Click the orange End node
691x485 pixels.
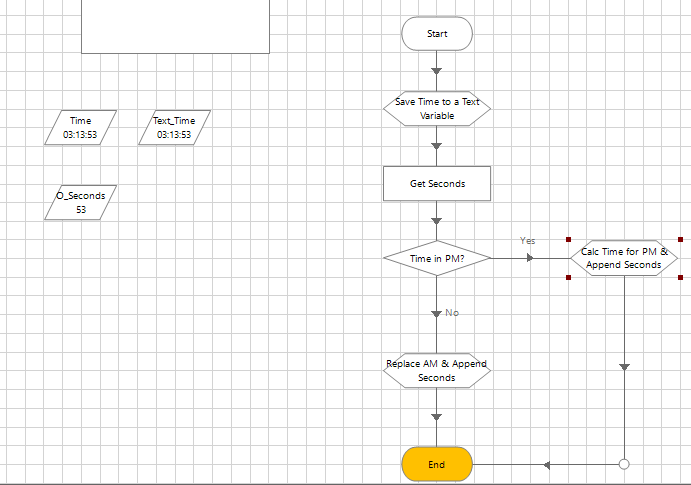click(x=437, y=464)
